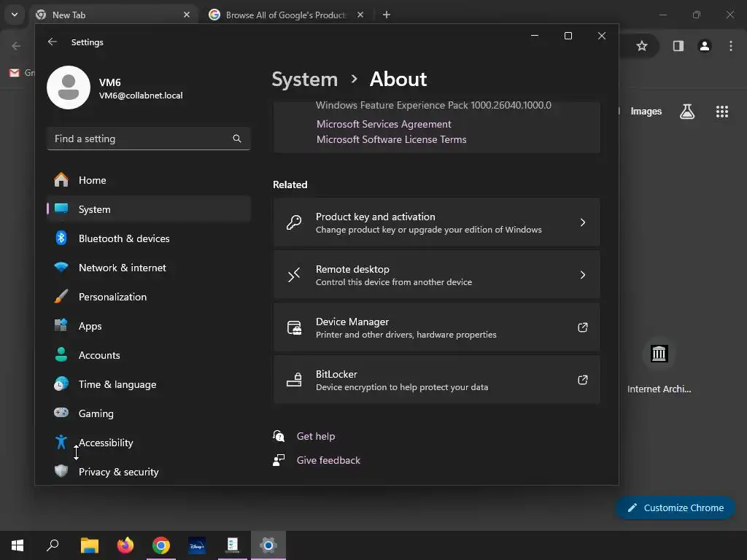Click the Personalization paintbrush icon
Image resolution: width=747 pixels, height=560 pixels.
coord(61,297)
